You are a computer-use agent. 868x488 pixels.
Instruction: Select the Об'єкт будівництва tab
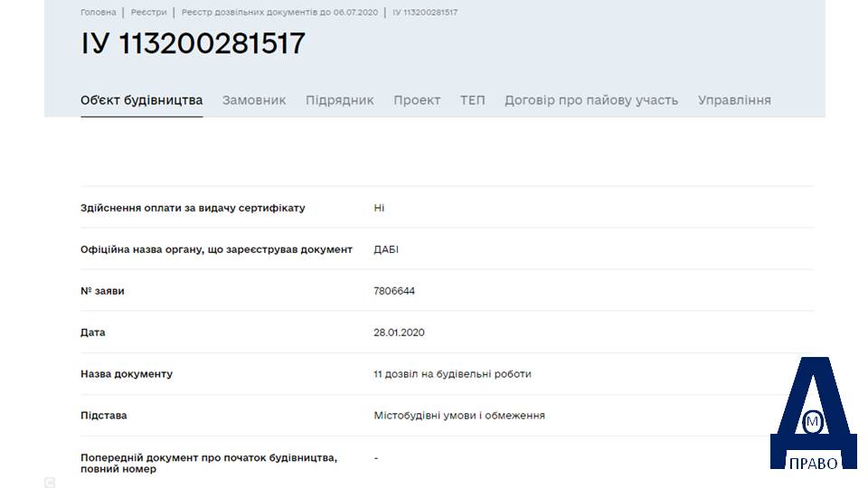(x=142, y=100)
